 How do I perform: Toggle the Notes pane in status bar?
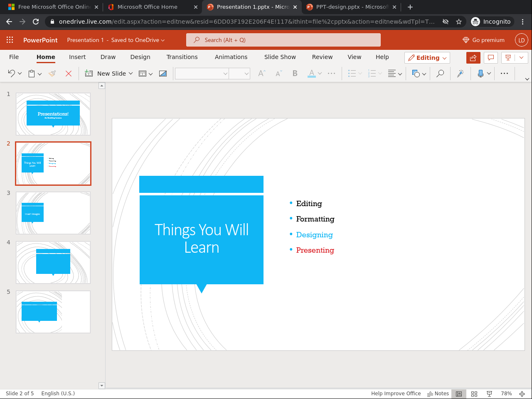438,394
